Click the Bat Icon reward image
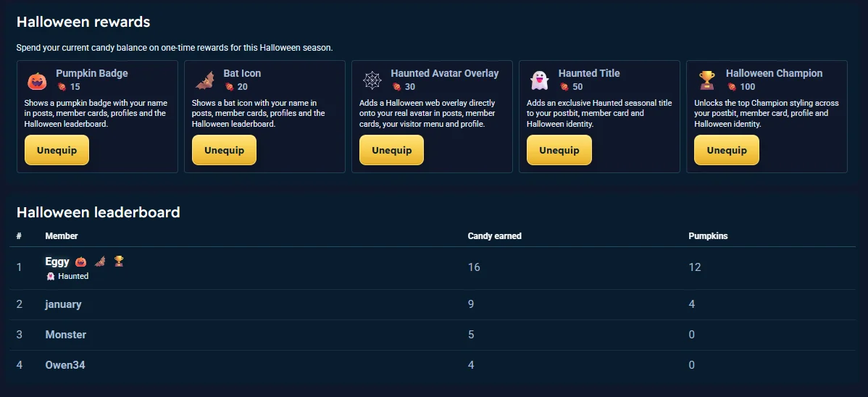Screen dimensions: 868x397 (x=205, y=81)
